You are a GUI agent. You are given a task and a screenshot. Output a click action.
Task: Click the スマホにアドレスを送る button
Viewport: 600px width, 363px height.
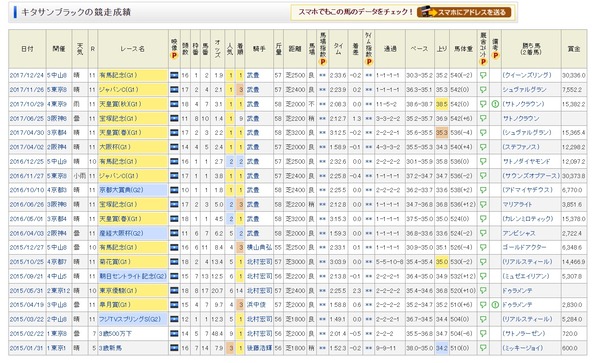pyautogui.click(x=464, y=12)
